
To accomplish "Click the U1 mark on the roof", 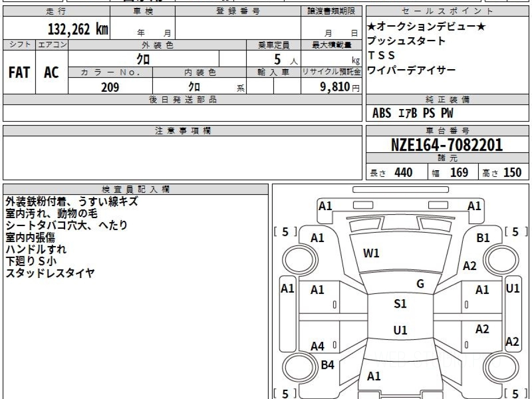I will pos(400,330).
